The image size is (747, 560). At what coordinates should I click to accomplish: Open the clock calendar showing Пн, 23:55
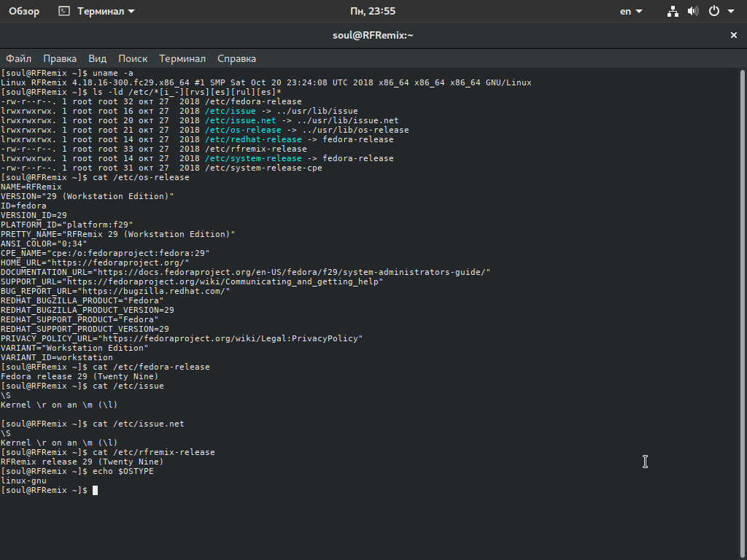pyautogui.click(x=373, y=11)
